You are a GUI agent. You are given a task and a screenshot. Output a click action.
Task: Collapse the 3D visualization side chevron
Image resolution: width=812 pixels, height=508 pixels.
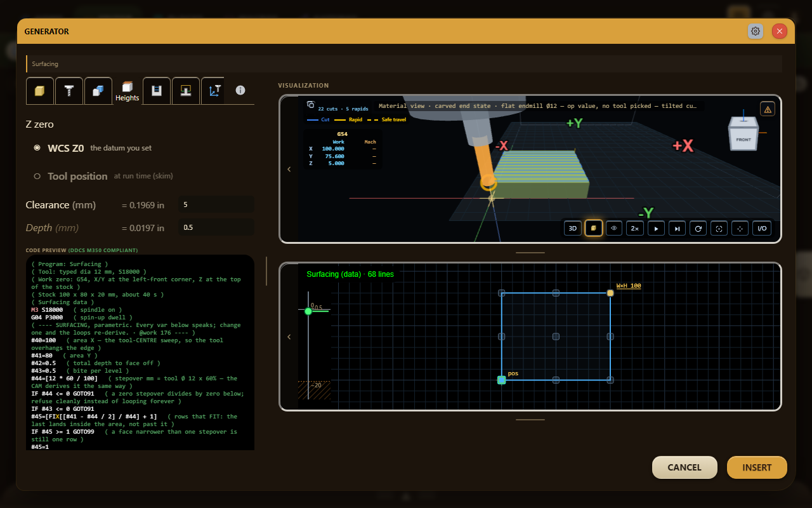[x=289, y=169]
